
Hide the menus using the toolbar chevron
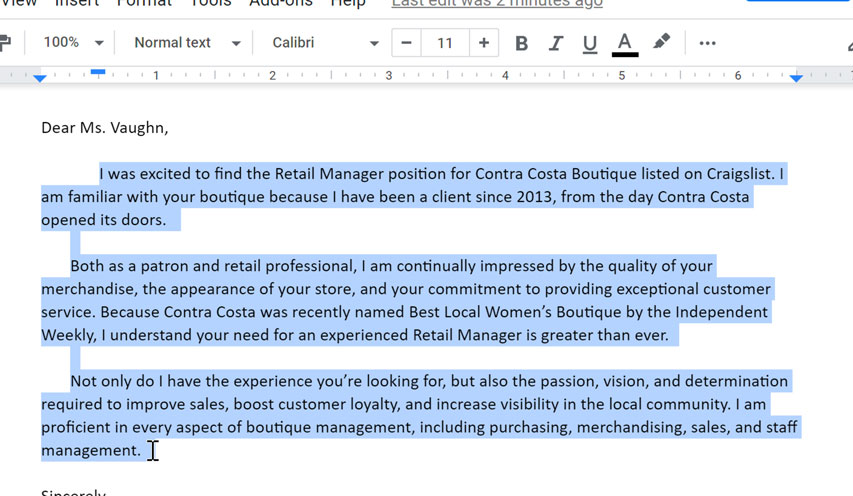(846, 43)
